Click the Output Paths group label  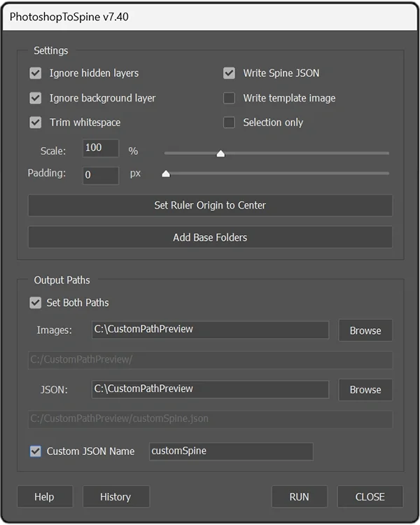click(x=62, y=280)
